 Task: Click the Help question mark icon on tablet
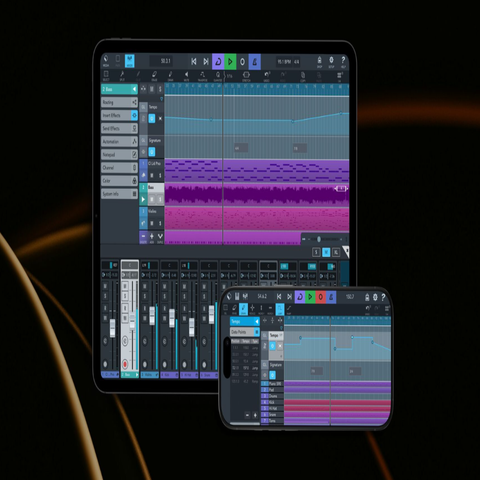tap(343, 62)
